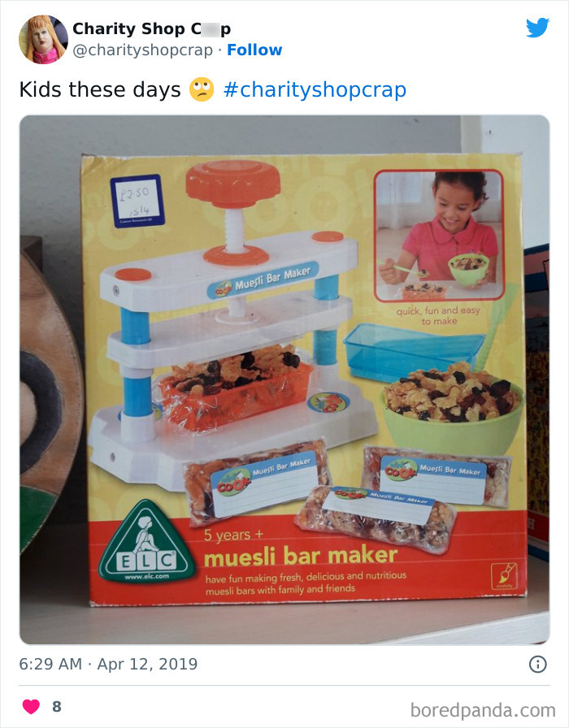The width and height of the screenshot is (569, 728).
Task: Click the 'Kids these days' tweet text
Action: 100,89
